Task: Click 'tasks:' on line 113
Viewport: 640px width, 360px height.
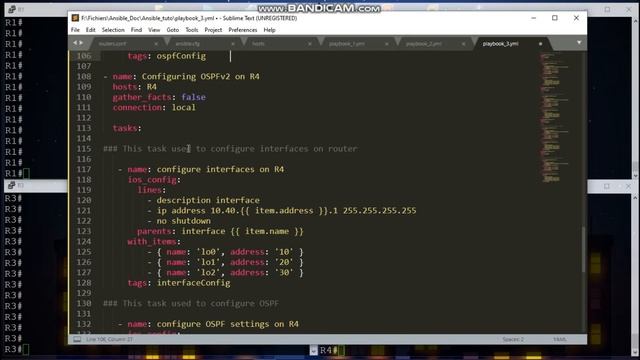Action: tap(127, 128)
